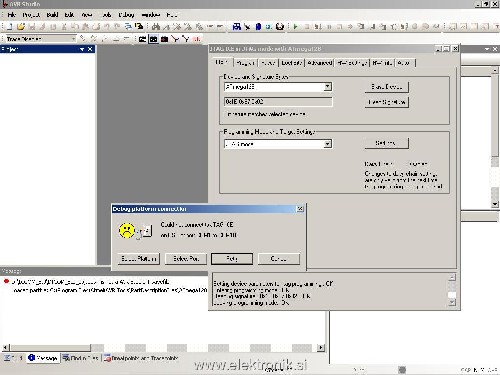Switch to the HW Settings tab

[x=352, y=63]
